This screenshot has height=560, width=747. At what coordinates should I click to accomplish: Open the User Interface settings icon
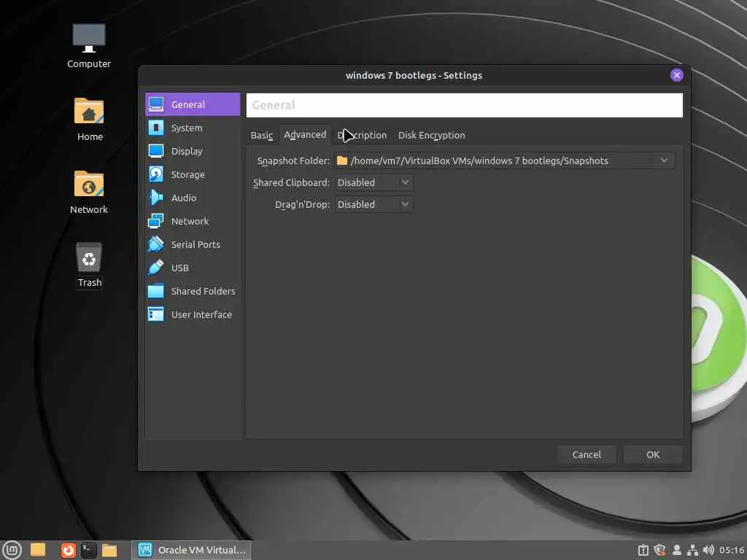point(156,314)
